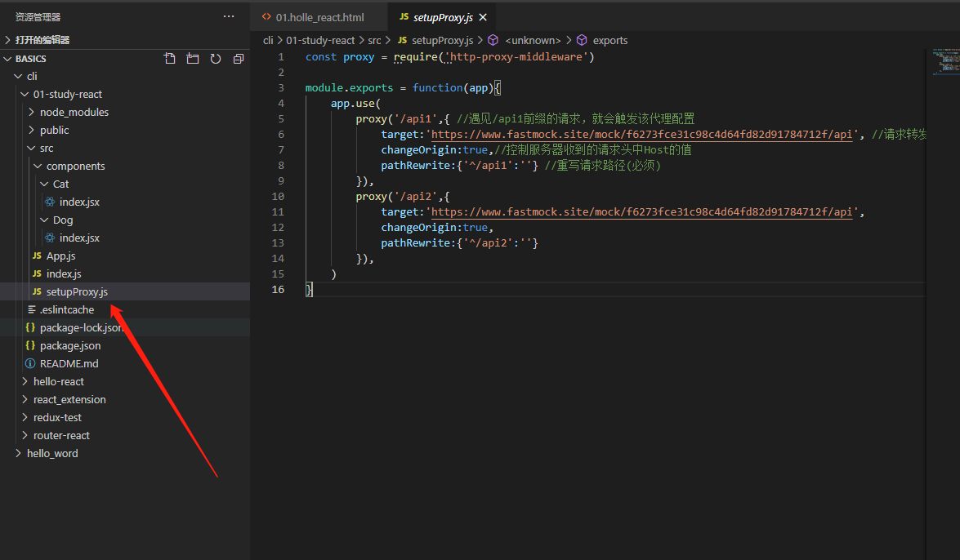Open the fastmock URL link on line 11
The height and width of the screenshot is (560, 960).
point(641,211)
